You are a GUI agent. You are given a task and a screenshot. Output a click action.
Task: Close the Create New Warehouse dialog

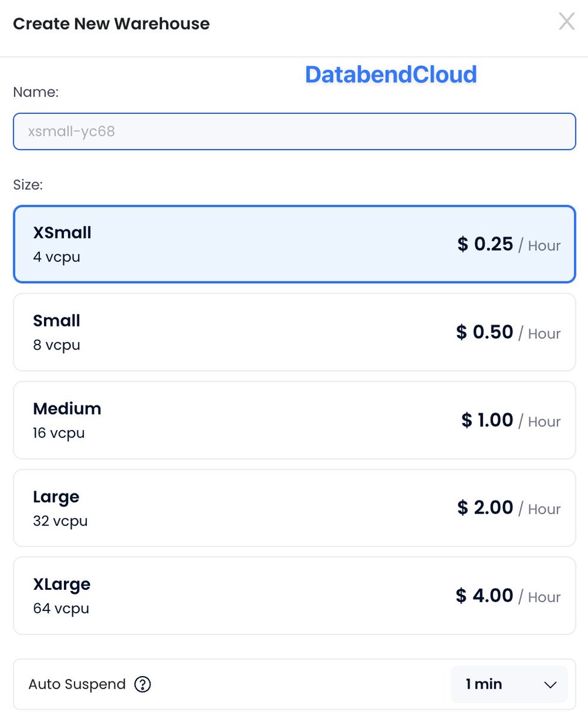pos(566,22)
